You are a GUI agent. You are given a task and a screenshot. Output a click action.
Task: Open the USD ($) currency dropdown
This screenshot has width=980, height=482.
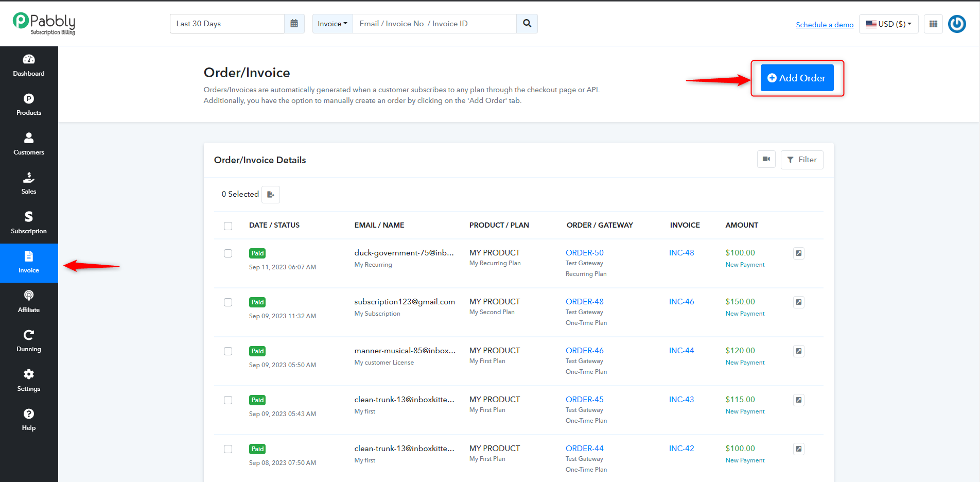coord(889,24)
